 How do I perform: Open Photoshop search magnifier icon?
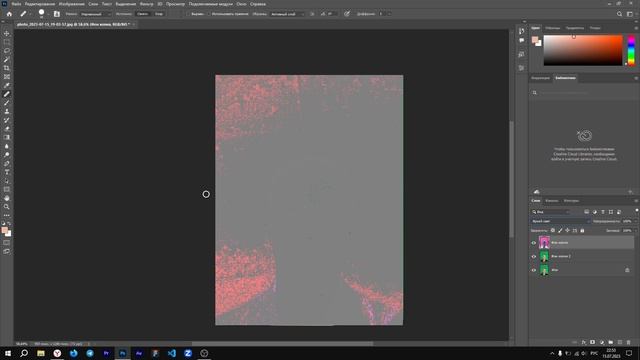tap(619, 14)
